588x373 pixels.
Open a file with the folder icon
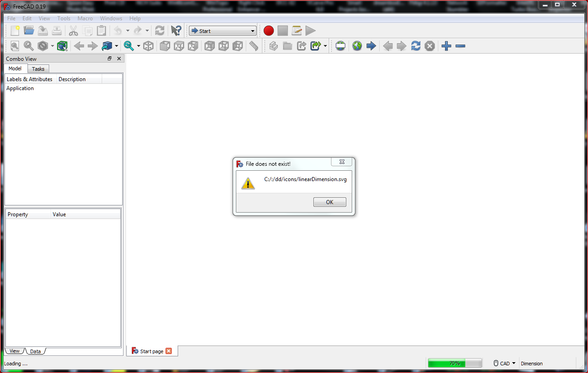pos(29,31)
